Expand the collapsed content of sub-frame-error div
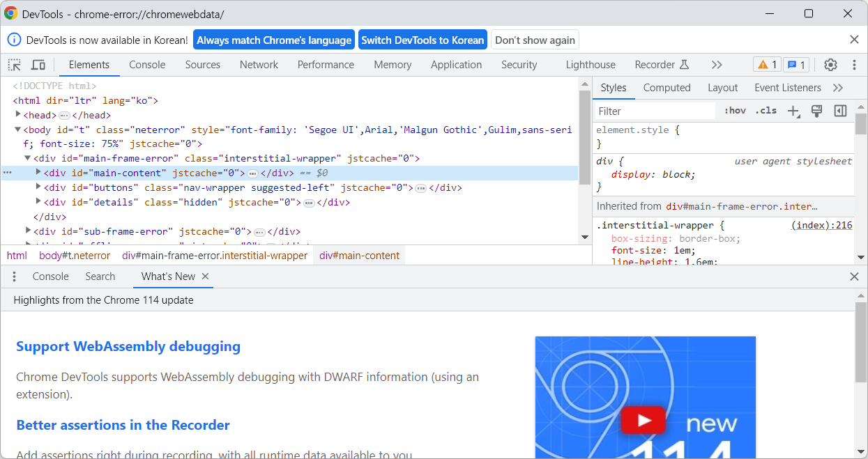 tap(259, 232)
